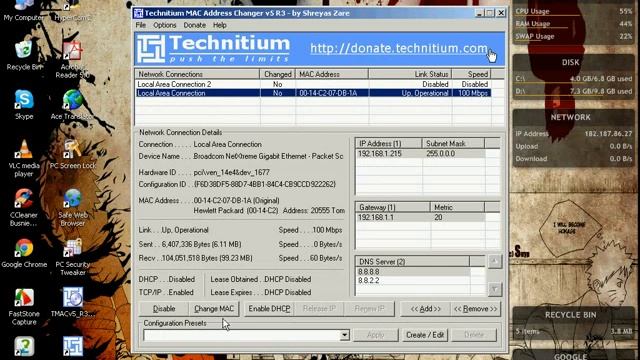
Task: Open the Options menu
Action: click(164, 25)
